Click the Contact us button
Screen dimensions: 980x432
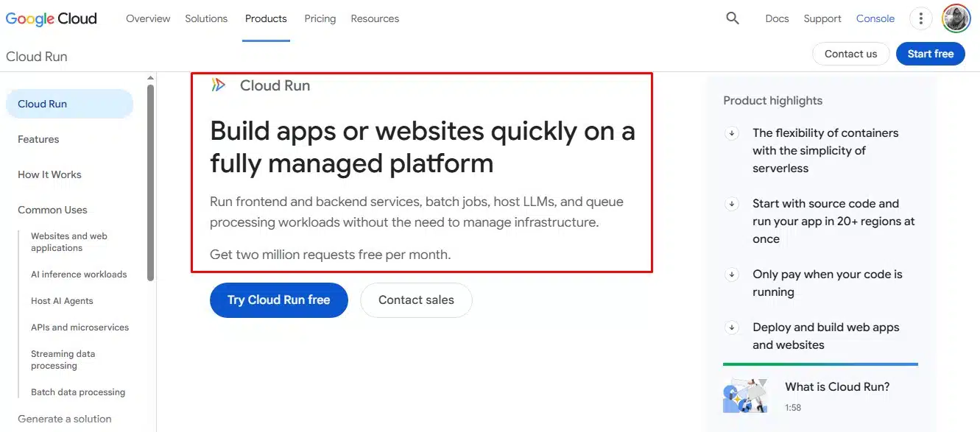tap(850, 54)
